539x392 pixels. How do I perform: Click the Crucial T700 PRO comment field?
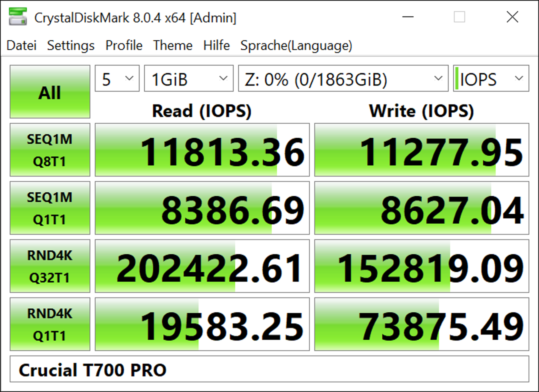[x=269, y=369]
